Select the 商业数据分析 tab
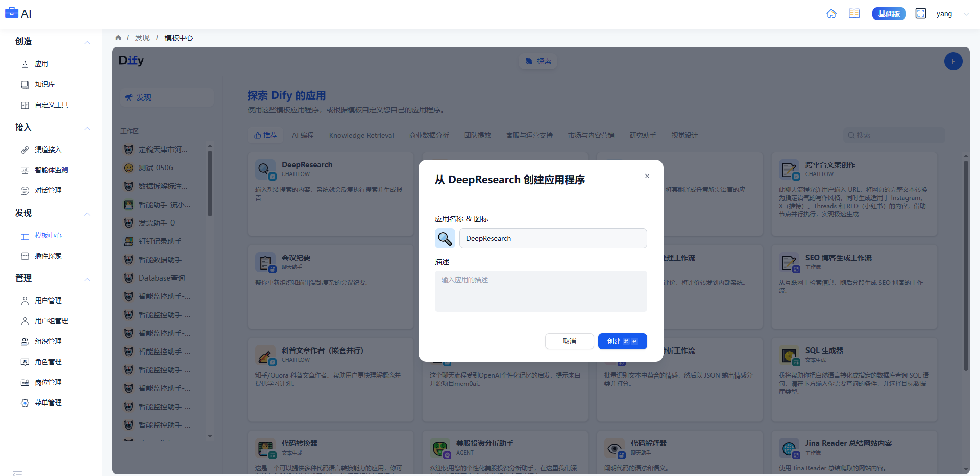The image size is (980, 476). tap(429, 135)
